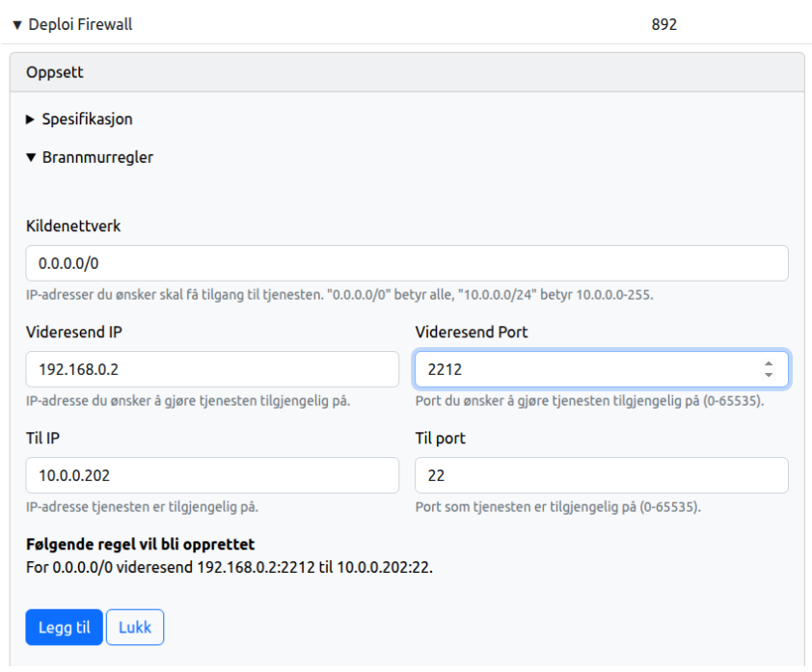Click the Kildenettverk input field
Screen dimensions: 812x672
pyautogui.click(x=407, y=263)
